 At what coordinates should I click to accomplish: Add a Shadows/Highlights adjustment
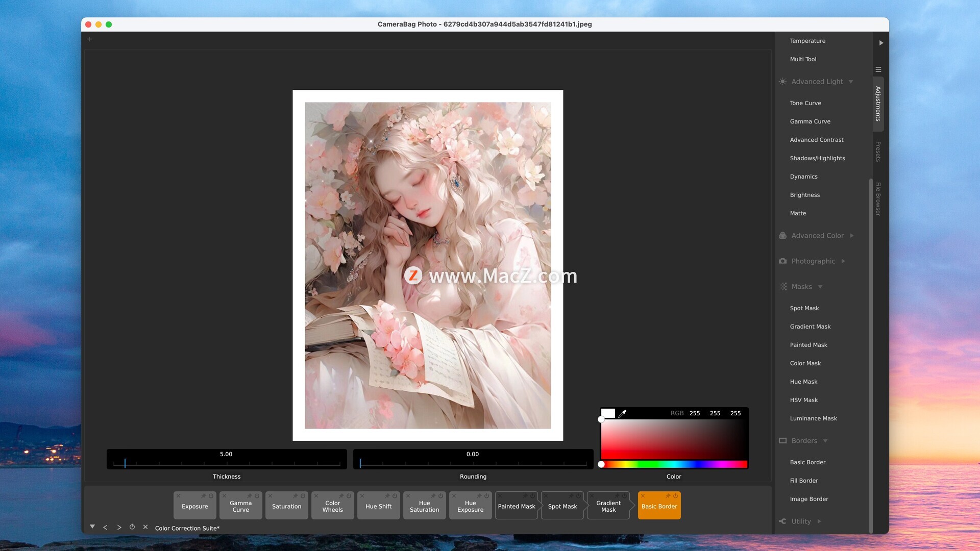pyautogui.click(x=817, y=158)
